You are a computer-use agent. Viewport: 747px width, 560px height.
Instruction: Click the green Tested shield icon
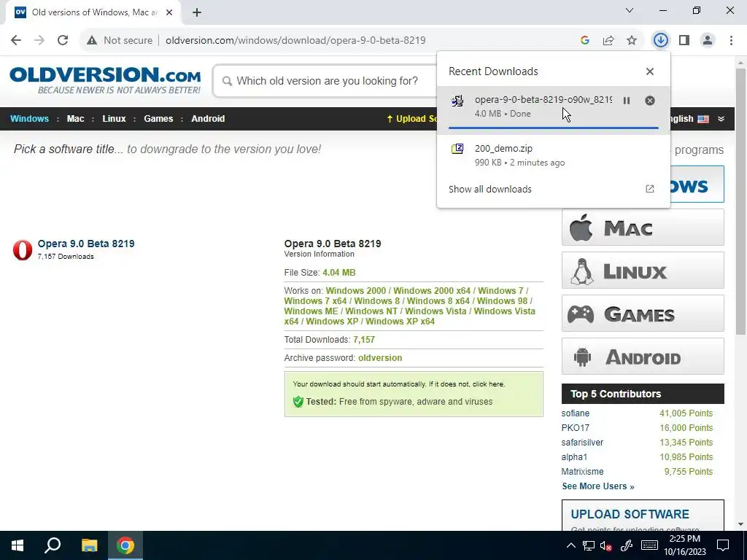click(x=298, y=402)
